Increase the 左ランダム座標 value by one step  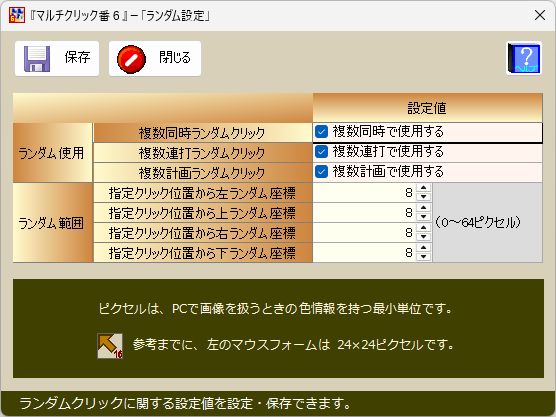[423, 188]
